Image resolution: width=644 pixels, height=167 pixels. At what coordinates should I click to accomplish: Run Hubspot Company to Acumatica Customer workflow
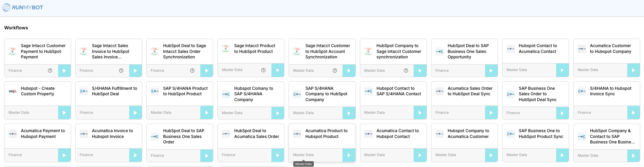pos(491,155)
